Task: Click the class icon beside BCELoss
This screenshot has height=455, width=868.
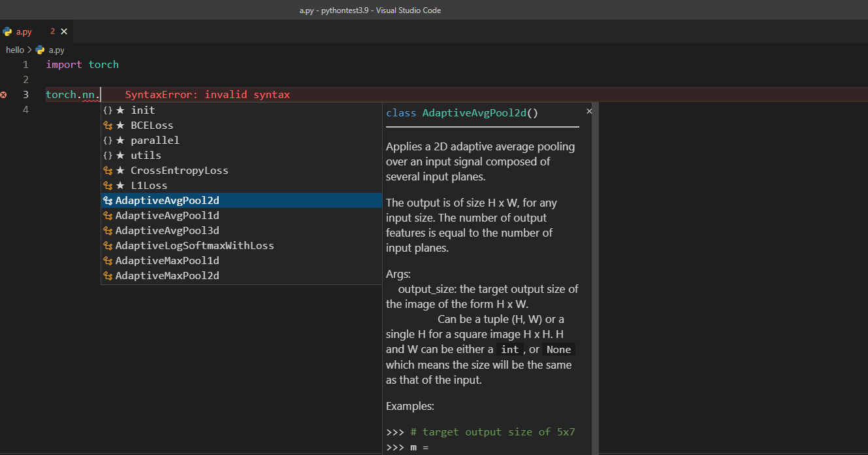Action: tap(108, 125)
